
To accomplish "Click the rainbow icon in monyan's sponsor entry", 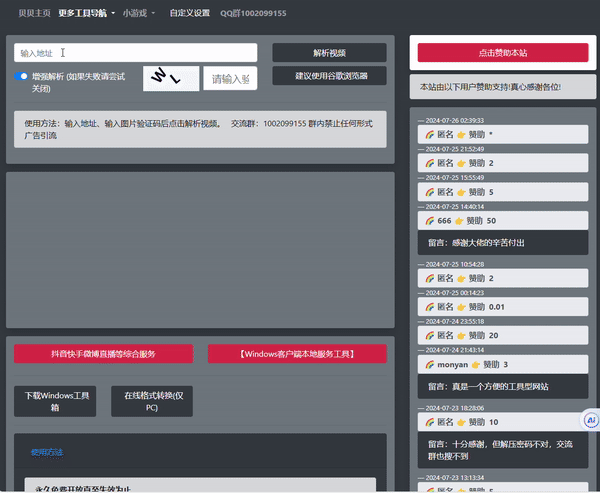I will (x=430, y=364).
